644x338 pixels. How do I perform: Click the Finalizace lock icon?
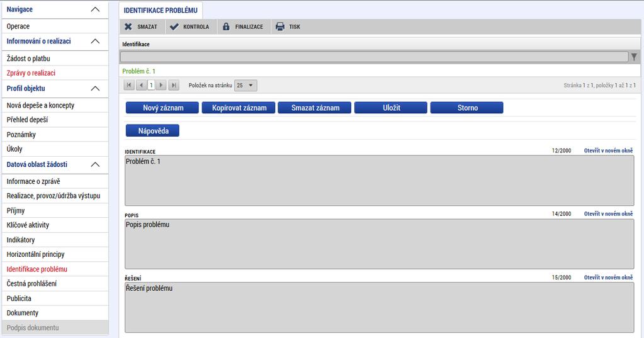coord(226,26)
